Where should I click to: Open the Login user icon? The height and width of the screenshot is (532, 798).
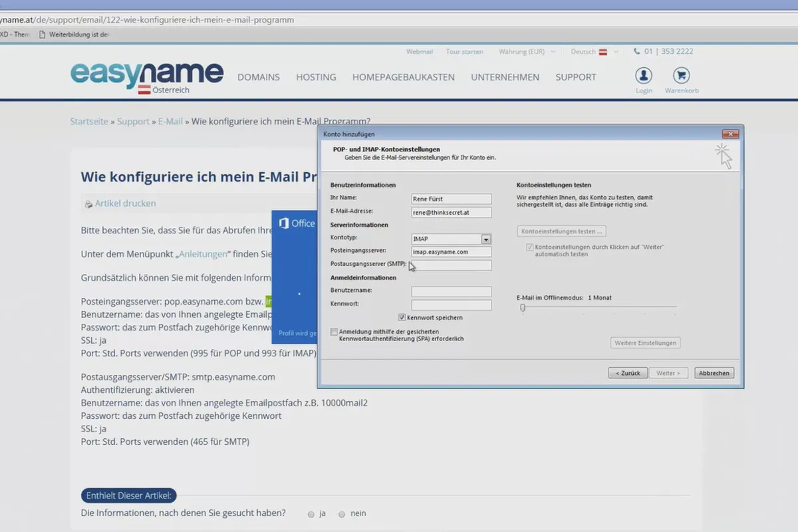[643, 75]
